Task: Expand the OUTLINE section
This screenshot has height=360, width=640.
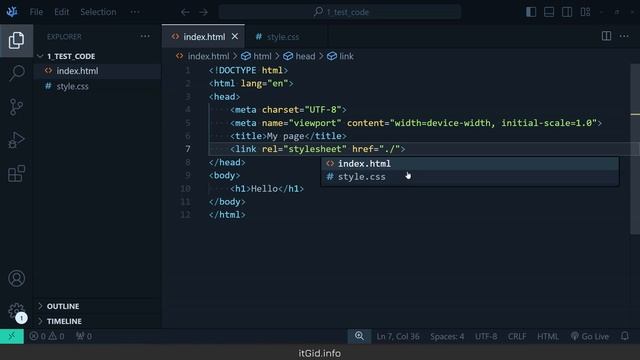Action: pyautogui.click(x=63, y=306)
